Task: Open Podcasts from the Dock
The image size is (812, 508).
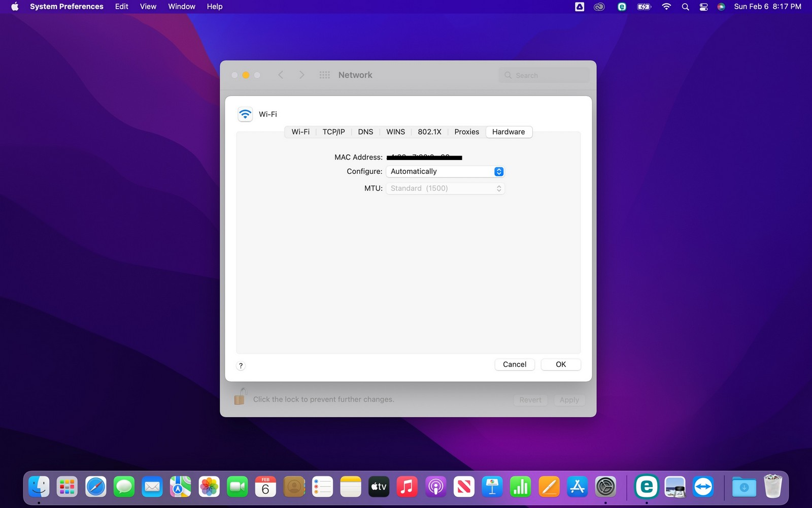Action: coord(435,487)
